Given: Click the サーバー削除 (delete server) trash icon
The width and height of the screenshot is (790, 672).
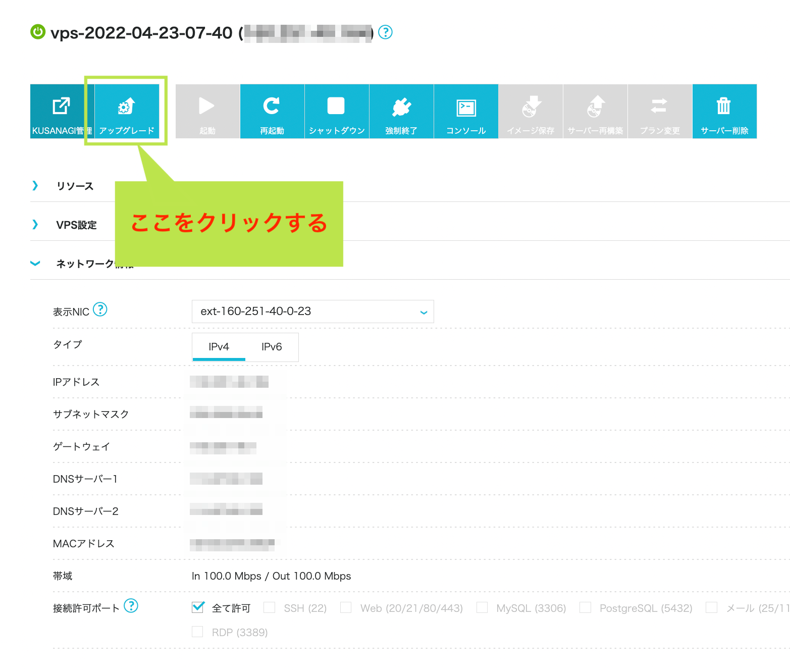Looking at the screenshot, I should [x=724, y=111].
